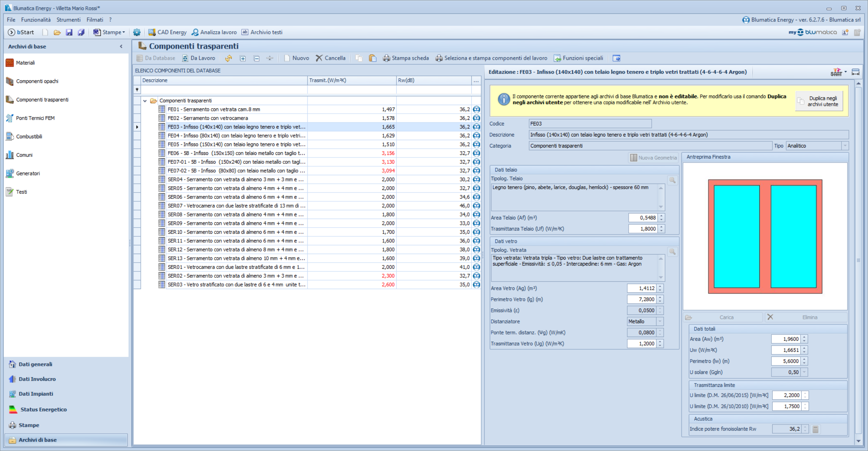Click Duplica negli archivi utente button
Viewport: 868px width, 451px height.
[x=819, y=101]
